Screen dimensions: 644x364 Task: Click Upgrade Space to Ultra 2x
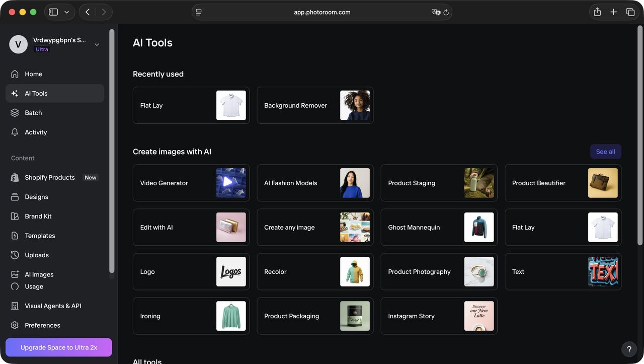(59, 347)
